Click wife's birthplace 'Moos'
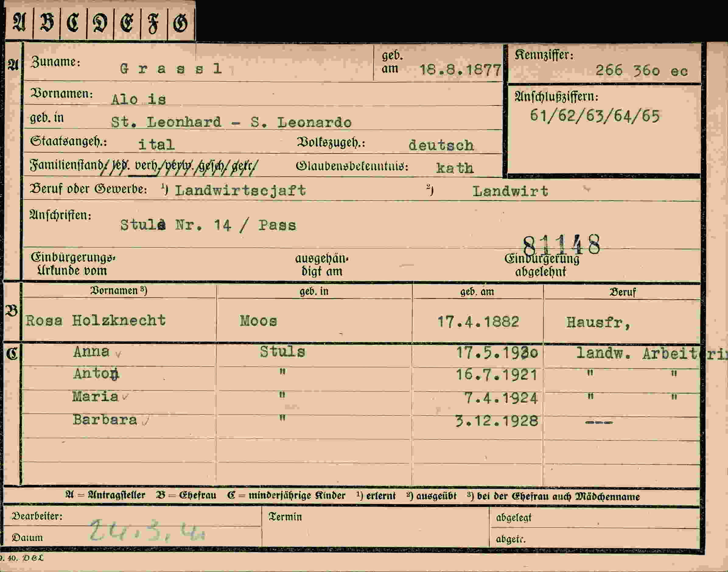The width and height of the screenshot is (728, 572). [x=258, y=321]
